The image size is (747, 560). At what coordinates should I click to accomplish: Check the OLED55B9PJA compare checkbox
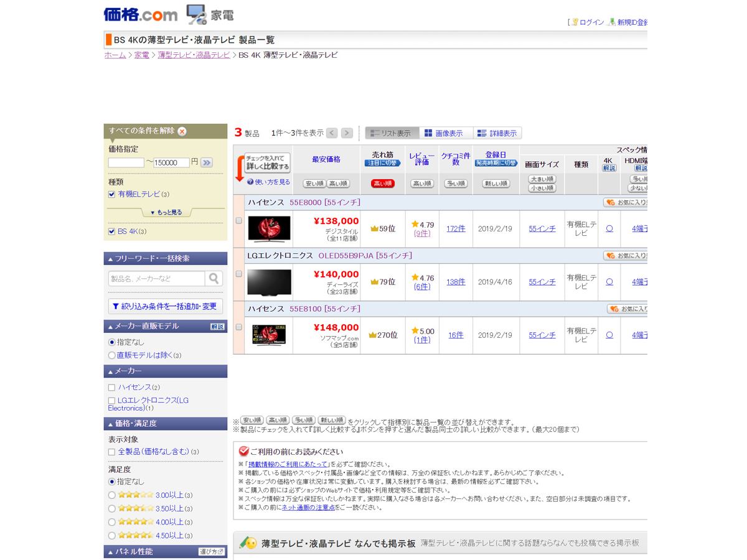pos(238,274)
